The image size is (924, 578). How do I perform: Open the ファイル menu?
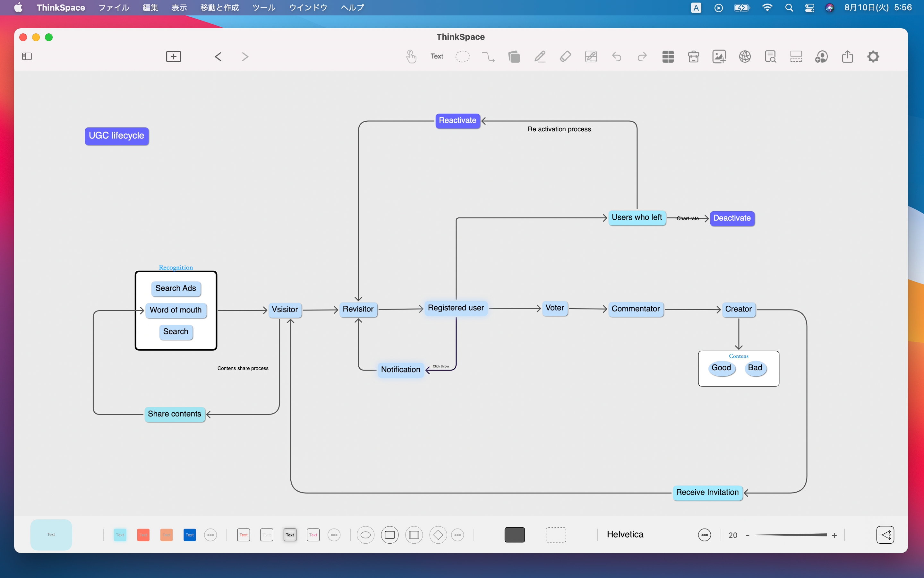(x=113, y=8)
